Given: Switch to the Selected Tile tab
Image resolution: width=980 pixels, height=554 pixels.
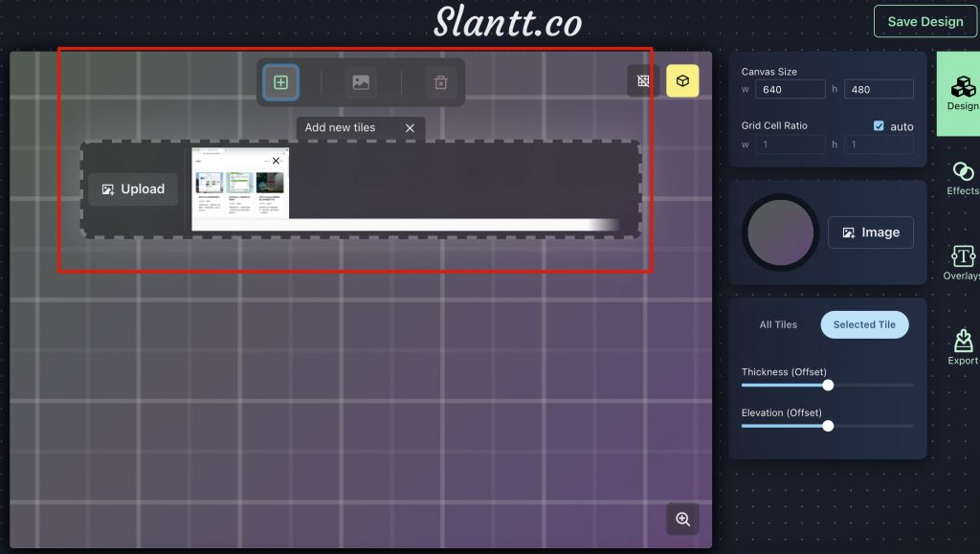Looking at the screenshot, I should (x=864, y=324).
